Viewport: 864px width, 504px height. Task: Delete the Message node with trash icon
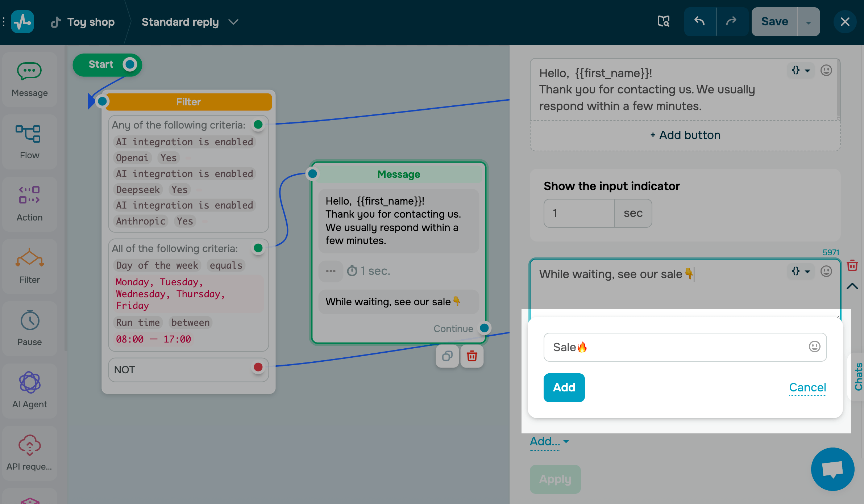click(472, 356)
